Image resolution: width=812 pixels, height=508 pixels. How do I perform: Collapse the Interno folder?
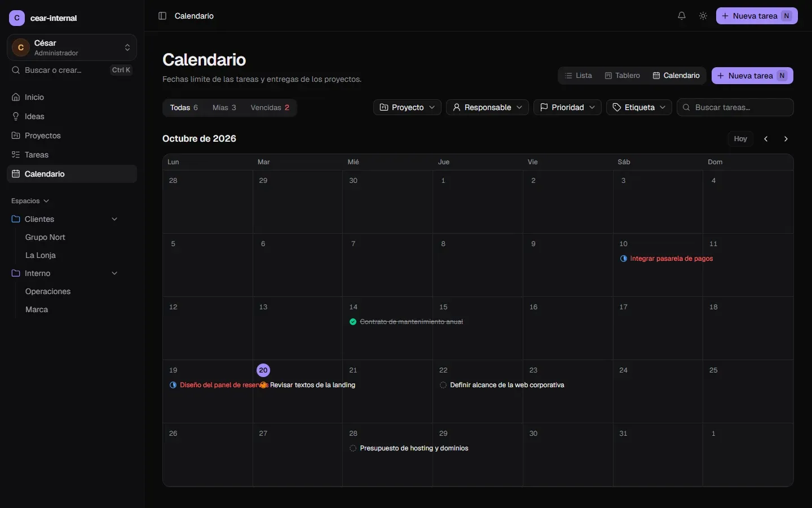point(114,273)
